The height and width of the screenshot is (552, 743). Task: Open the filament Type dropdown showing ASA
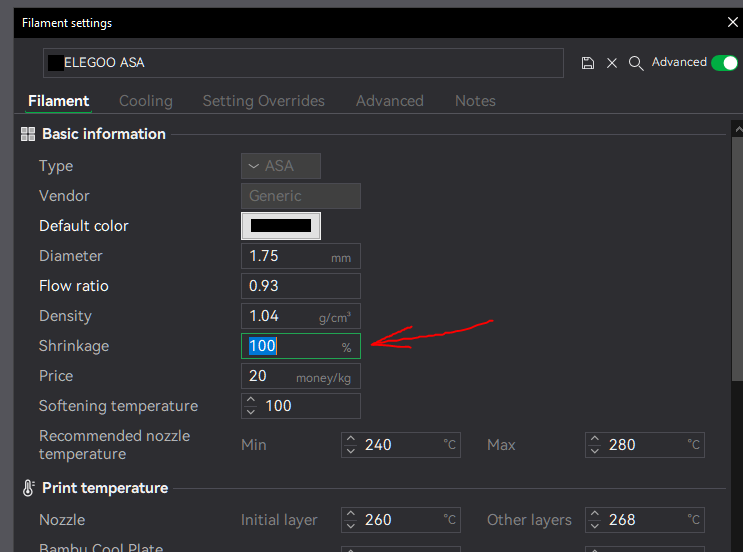click(x=281, y=166)
